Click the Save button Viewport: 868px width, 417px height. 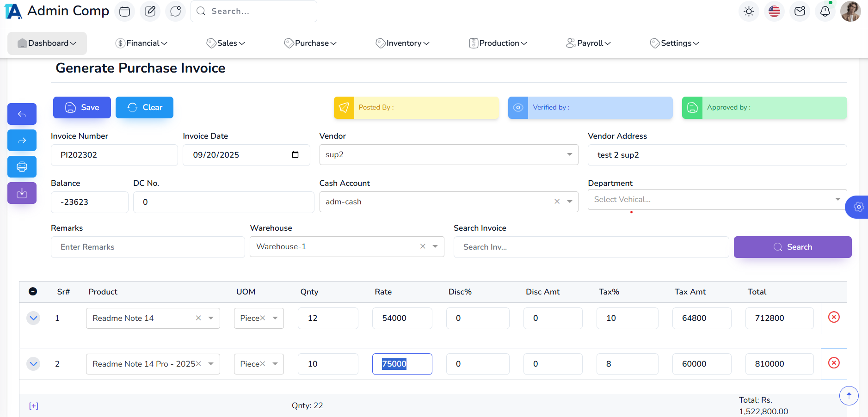(x=82, y=108)
